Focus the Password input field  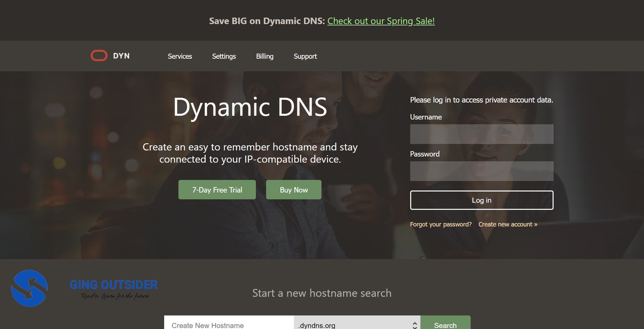[x=482, y=171]
